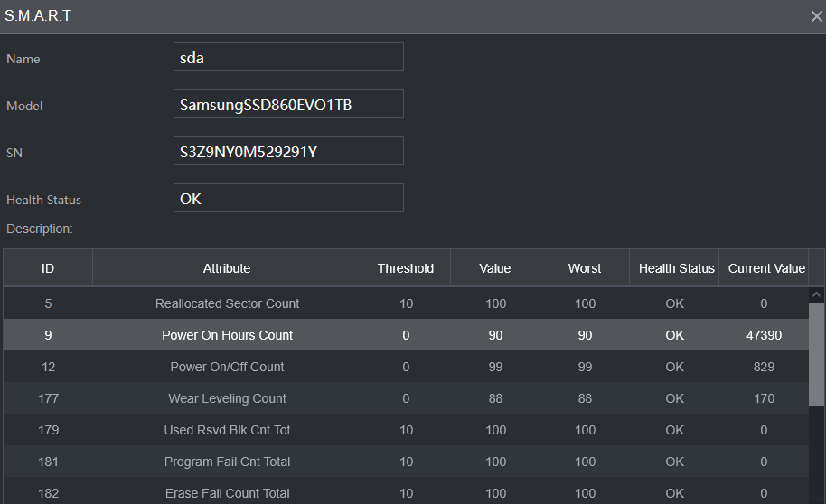Click the Value cell 88 in Wear Leveling row

pos(495,398)
